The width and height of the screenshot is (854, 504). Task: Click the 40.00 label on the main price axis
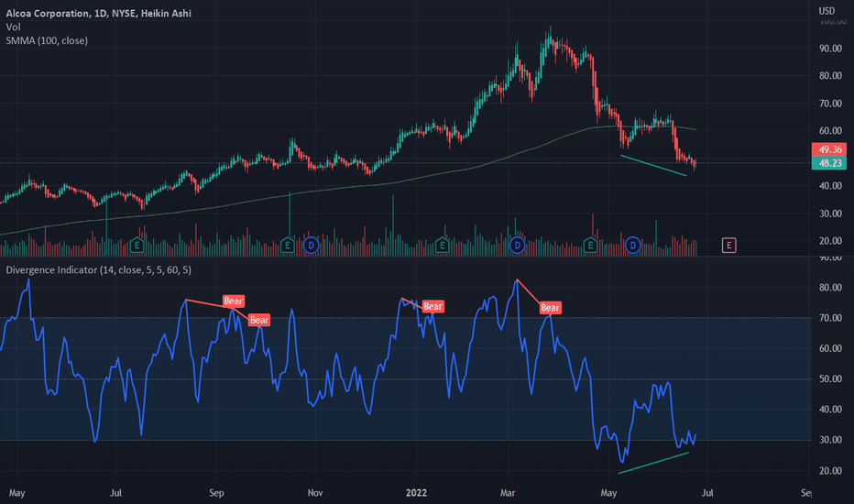point(830,186)
